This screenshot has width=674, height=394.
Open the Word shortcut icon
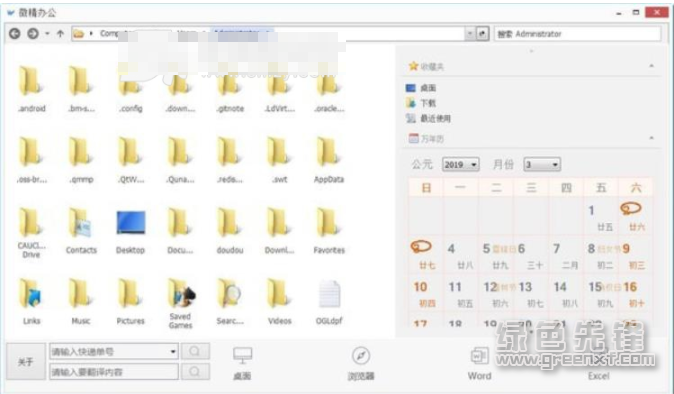click(479, 363)
